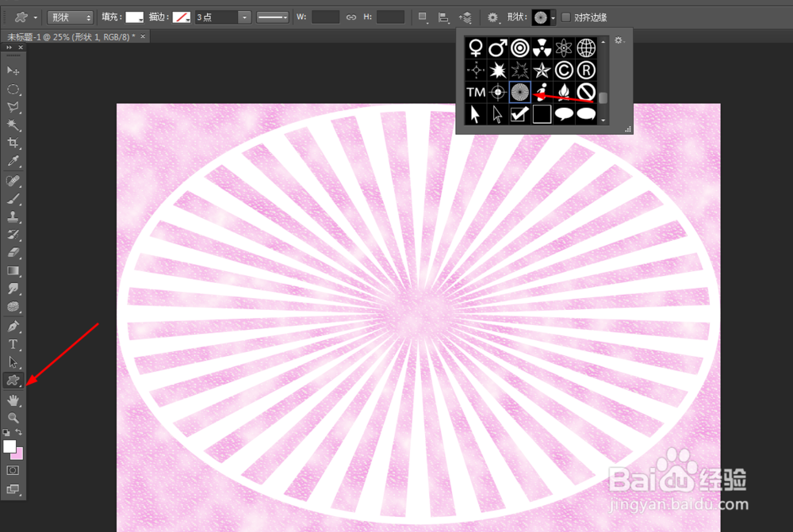
Task: Enable the 对齐边缘 checkbox
Action: click(566, 17)
